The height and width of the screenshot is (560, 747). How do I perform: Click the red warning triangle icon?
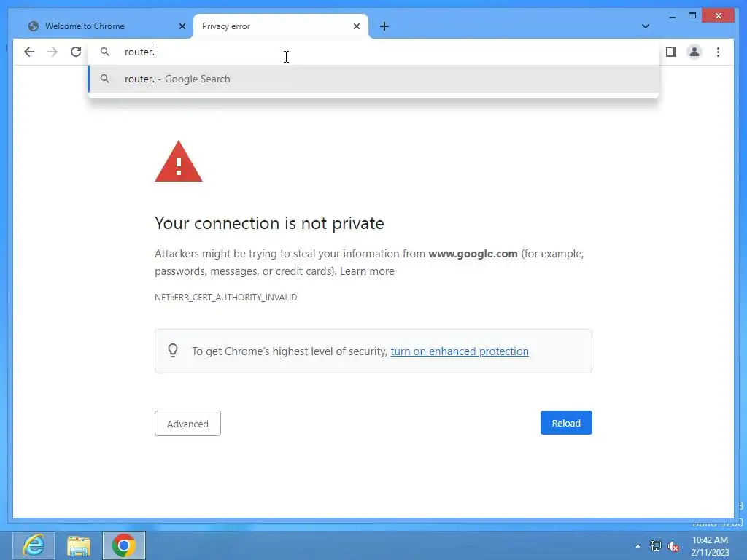pos(179,161)
